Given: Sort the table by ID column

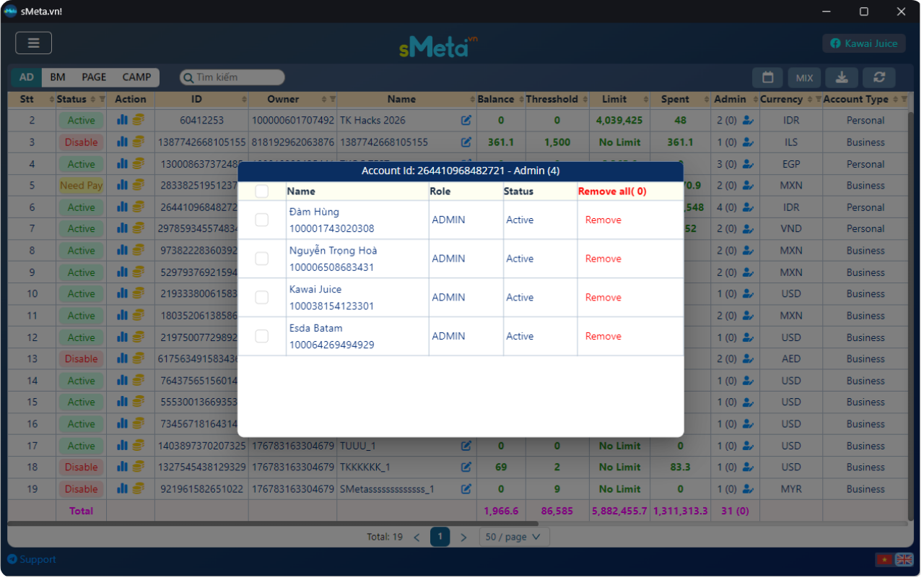Looking at the screenshot, I should coord(244,99).
